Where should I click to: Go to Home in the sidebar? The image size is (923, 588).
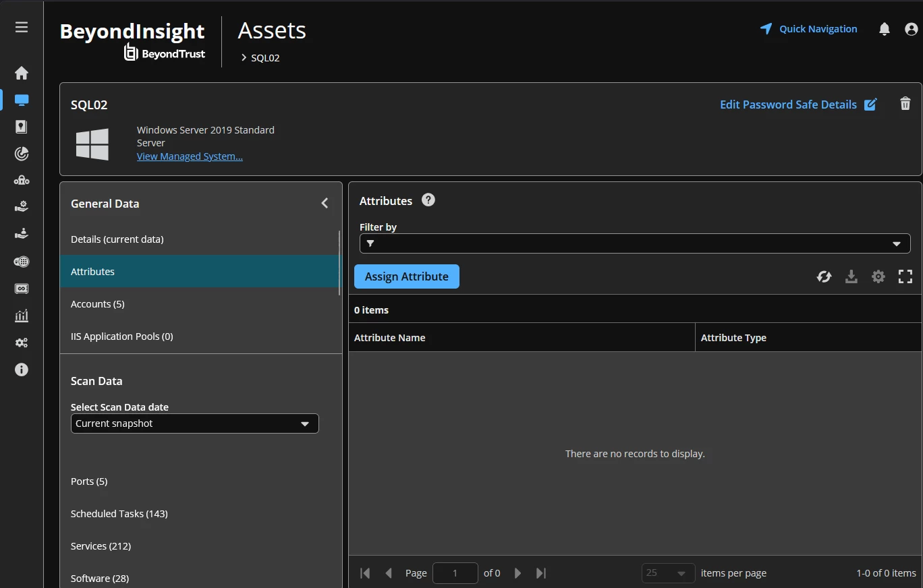(22, 73)
